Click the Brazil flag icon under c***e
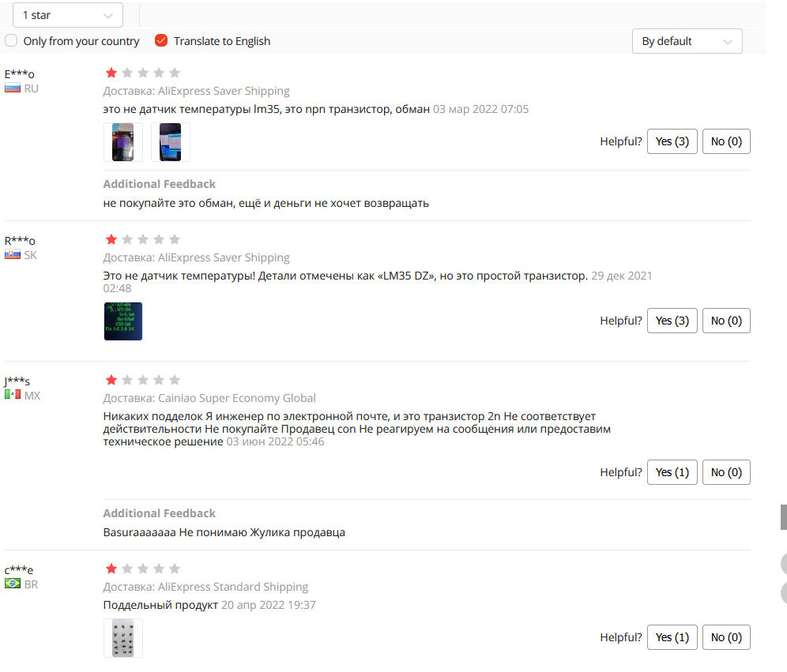Viewport: 787px width, 672px height. pos(13,584)
